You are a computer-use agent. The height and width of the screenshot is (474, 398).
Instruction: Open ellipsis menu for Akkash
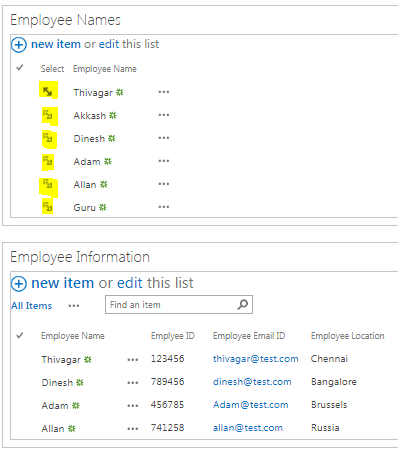pos(164,115)
